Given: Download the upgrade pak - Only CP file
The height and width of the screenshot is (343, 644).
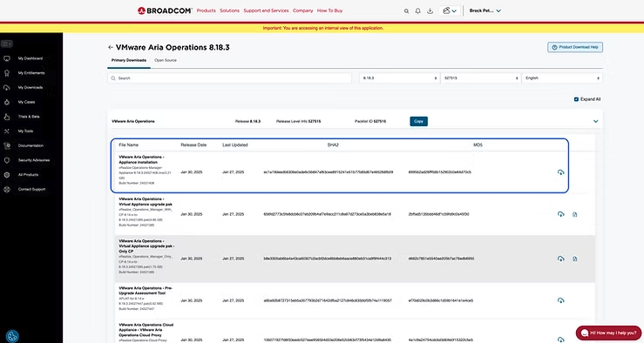Looking at the screenshot, I should [x=560, y=259].
